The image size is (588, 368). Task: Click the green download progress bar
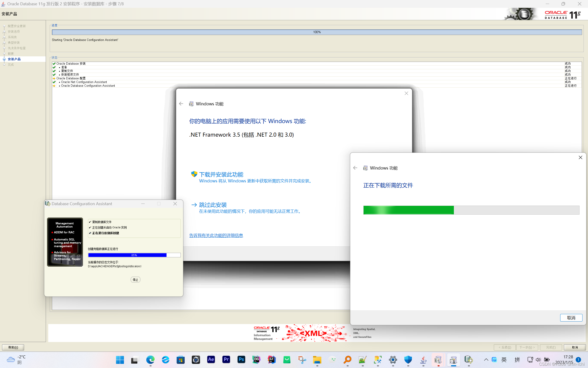471,210
